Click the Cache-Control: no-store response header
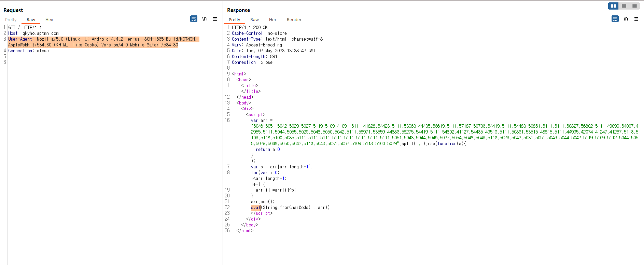The height and width of the screenshot is (265, 644). click(259, 33)
